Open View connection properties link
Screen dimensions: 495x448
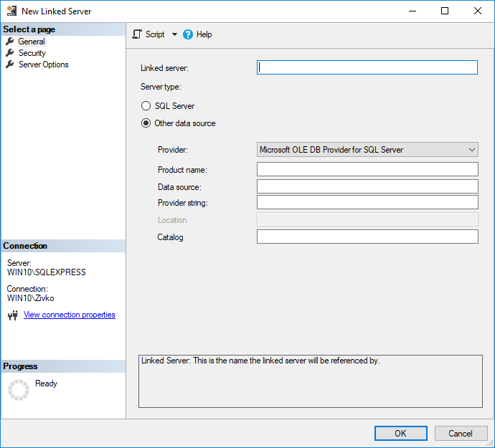[70, 315]
